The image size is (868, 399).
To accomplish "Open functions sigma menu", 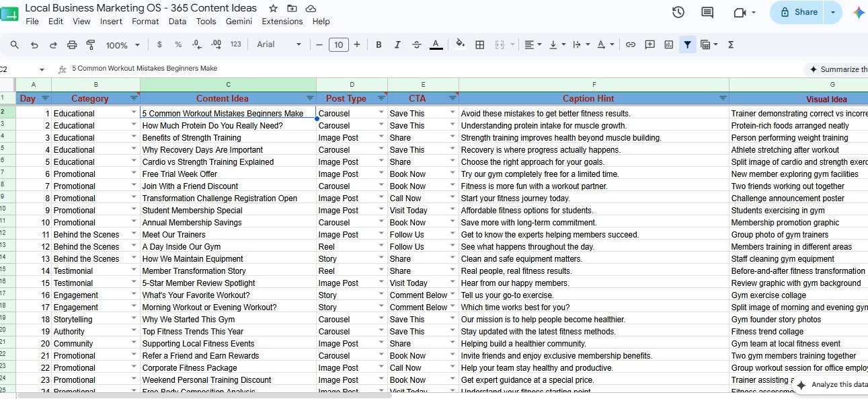I will click(x=731, y=45).
